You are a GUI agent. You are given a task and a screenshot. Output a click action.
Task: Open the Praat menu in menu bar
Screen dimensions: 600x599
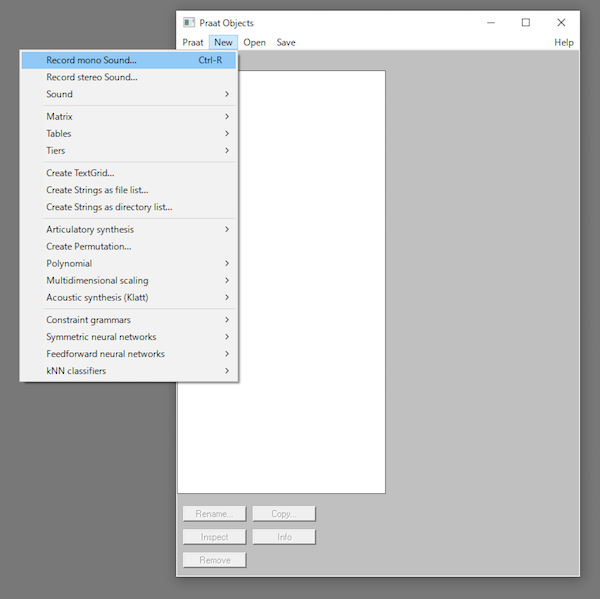click(x=193, y=42)
